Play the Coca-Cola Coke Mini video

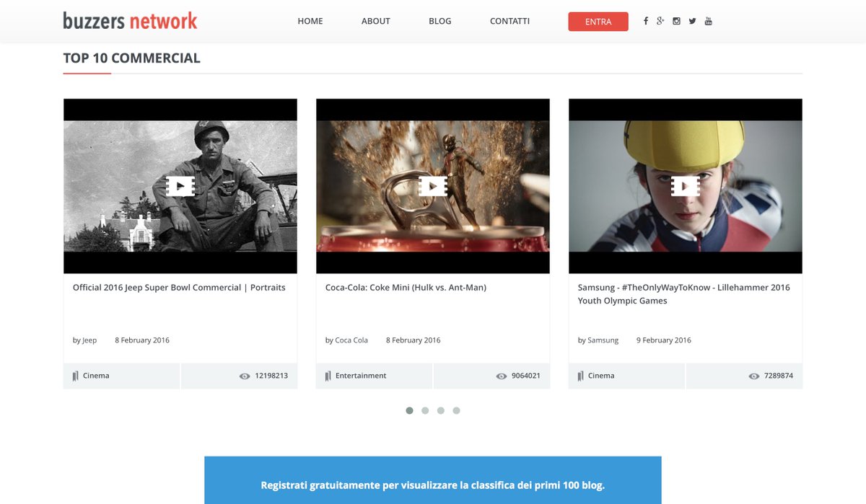[x=433, y=186]
